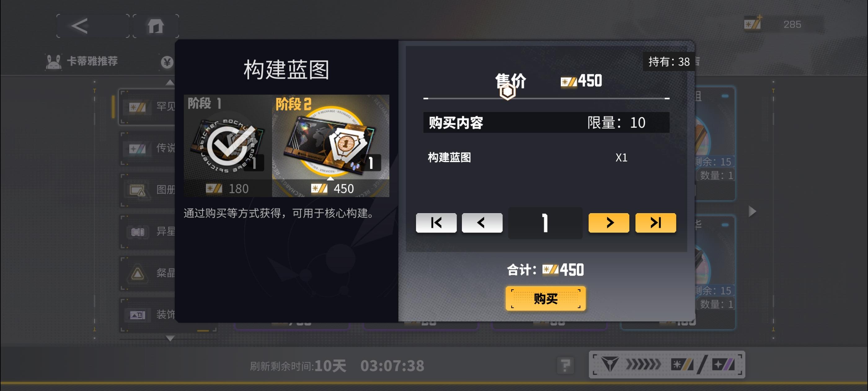868x391 pixels.
Task: Select the 异星 ticket category icon
Action: [x=137, y=232]
